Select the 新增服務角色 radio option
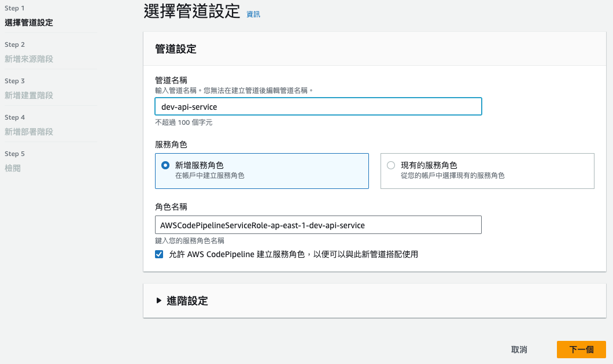 coord(164,165)
